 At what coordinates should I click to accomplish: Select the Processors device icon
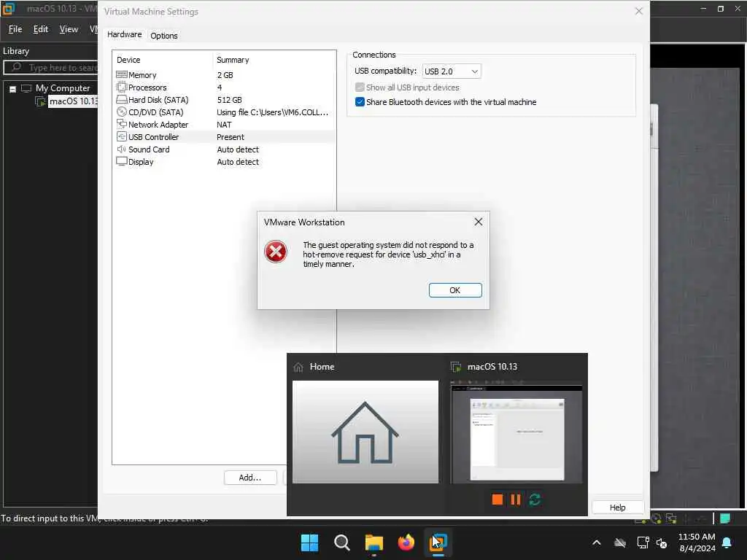pos(122,87)
